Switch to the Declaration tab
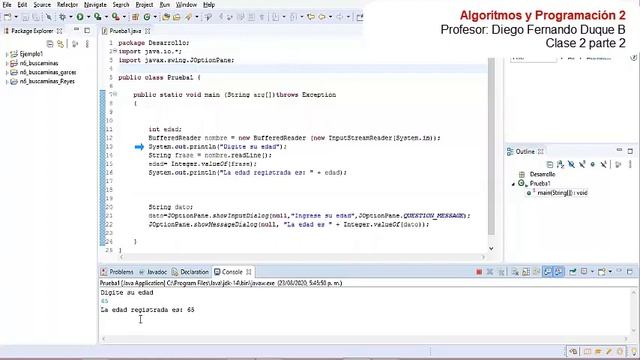 click(190, 272)
